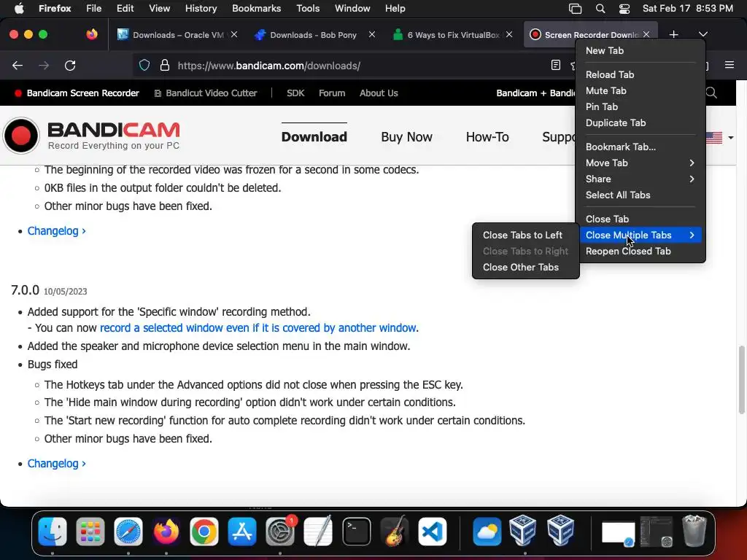Open Launchpad from the dock
Image resolution: width=747 pixels, height=560 pixels.
[90, 532]
